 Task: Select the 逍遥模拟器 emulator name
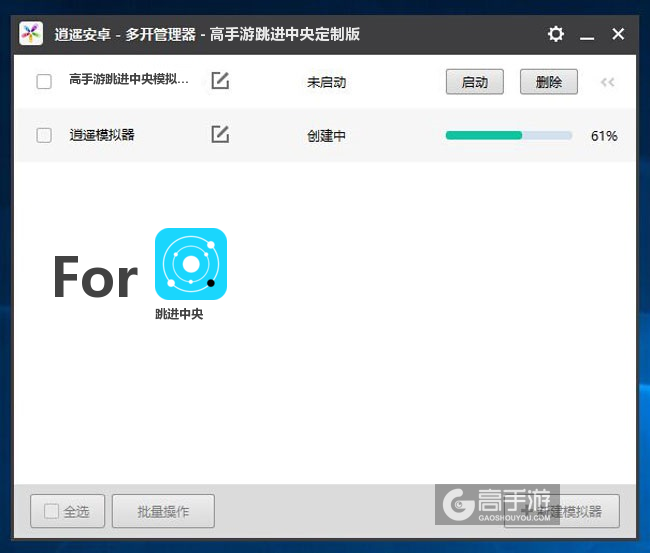[102, 135]
